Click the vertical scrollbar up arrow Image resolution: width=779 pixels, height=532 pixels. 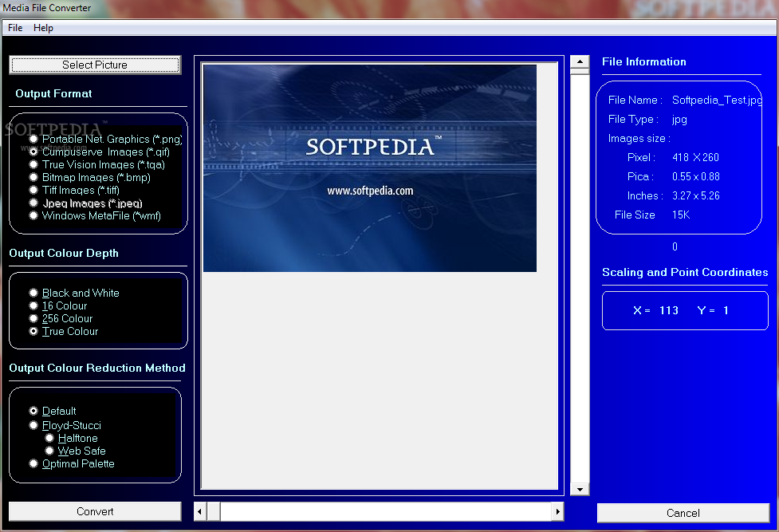point(580,61)
